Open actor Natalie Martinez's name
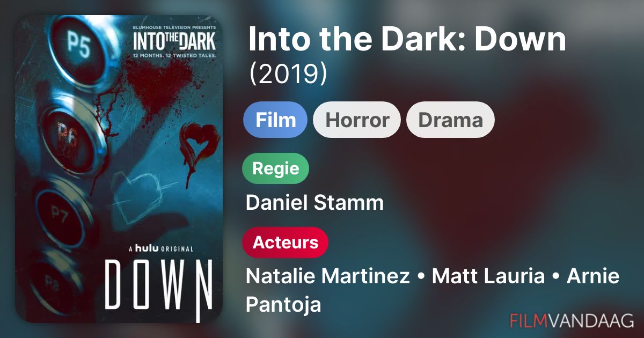644x338 pixels. click(328, 277)
